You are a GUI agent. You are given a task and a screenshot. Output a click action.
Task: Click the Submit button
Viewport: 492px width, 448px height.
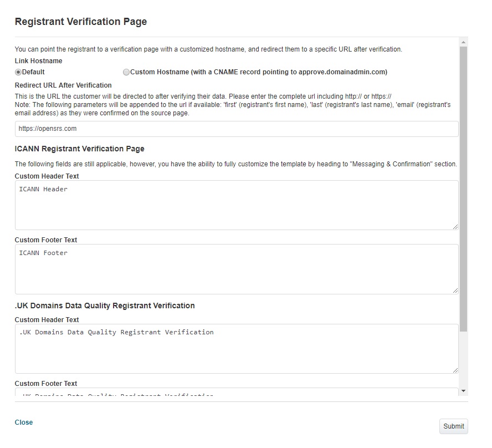453,426
